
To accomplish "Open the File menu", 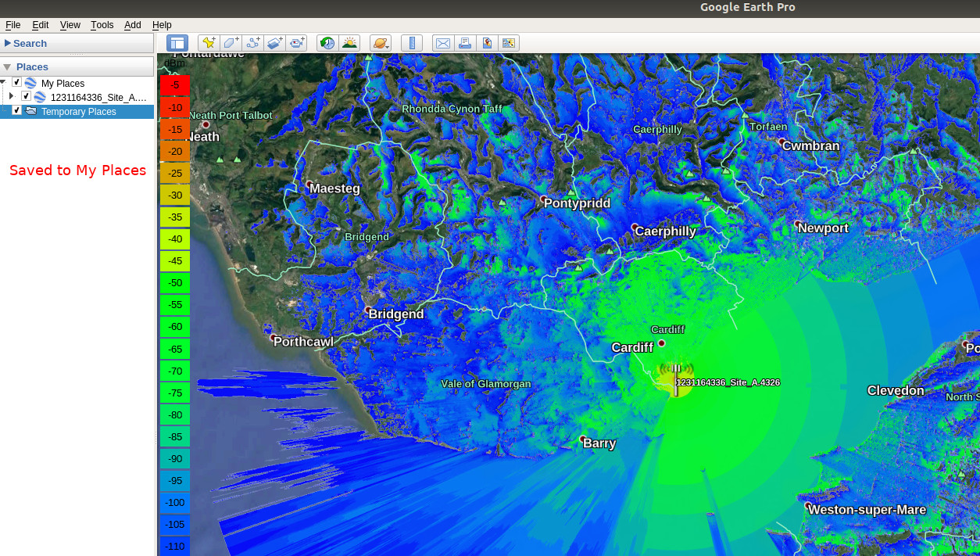I will [x=13, y=25].
